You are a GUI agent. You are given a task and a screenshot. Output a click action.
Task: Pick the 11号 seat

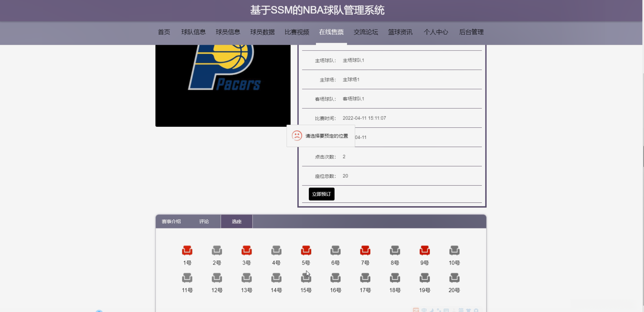pyautogui.click(x=187, y=278)
